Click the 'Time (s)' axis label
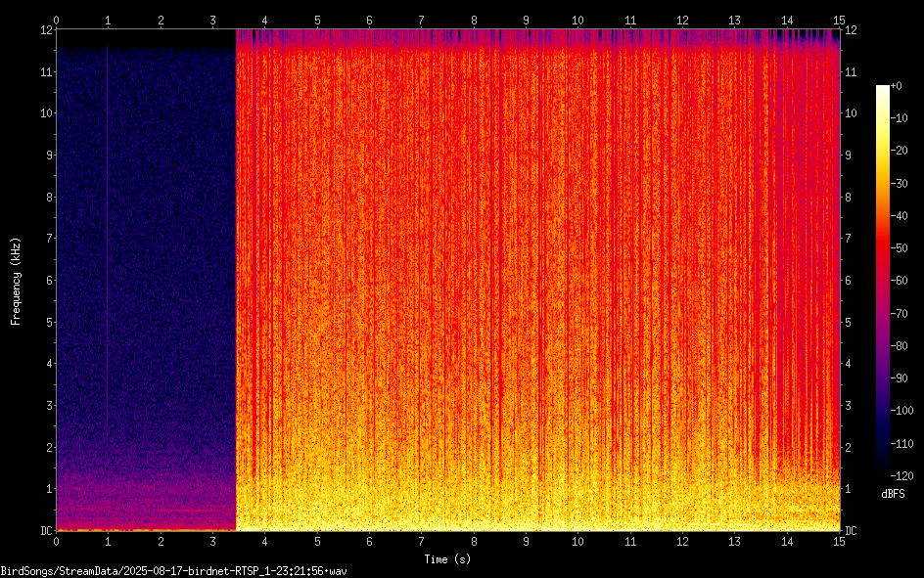This screenshot has width=924, height=578. tap(447, 559)
